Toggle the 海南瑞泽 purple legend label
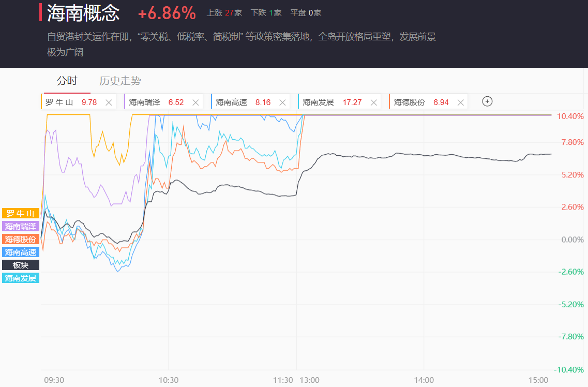The image size is (588, 387). point(21,226)
